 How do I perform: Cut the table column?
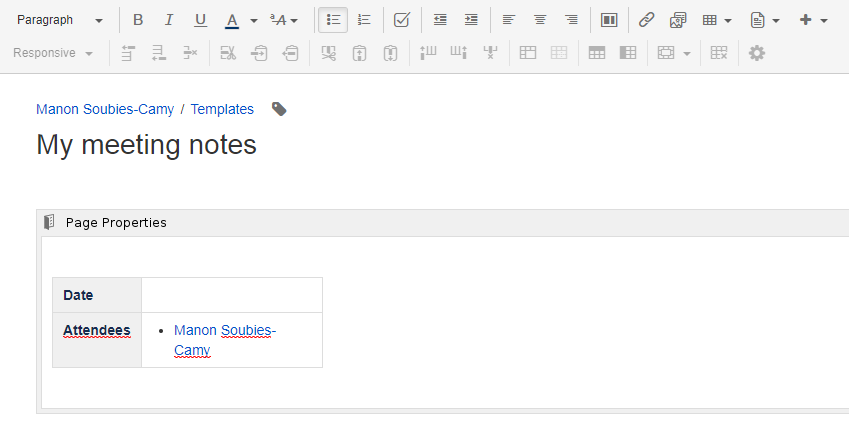click(x=328, y=53)
